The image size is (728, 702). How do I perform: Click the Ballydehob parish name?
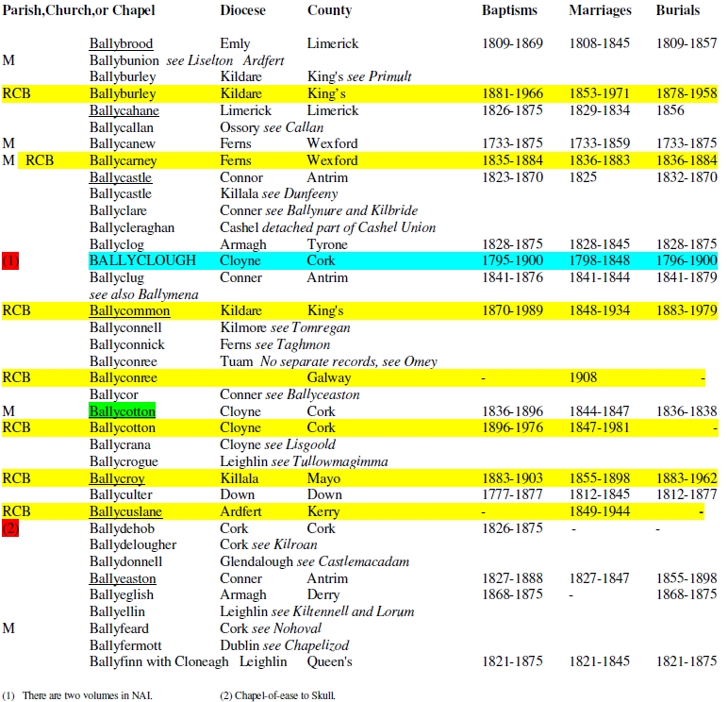click(122, 528)
